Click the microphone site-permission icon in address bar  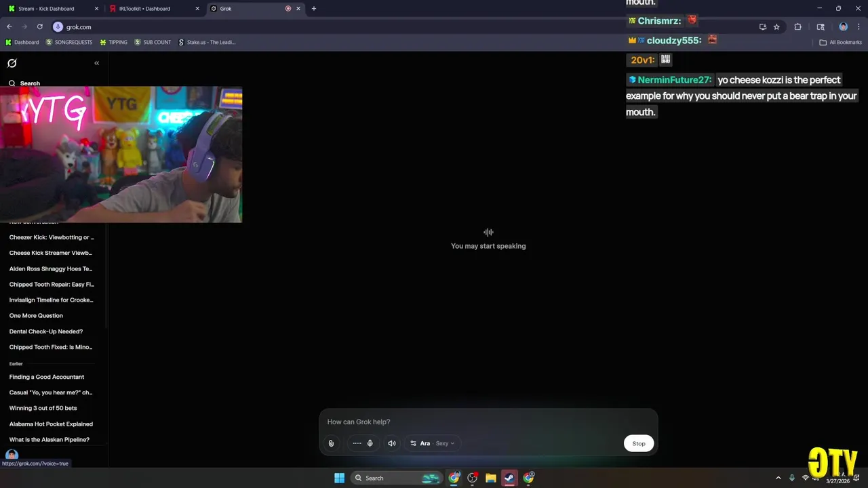pyautogui.click(x=58, y=27)
